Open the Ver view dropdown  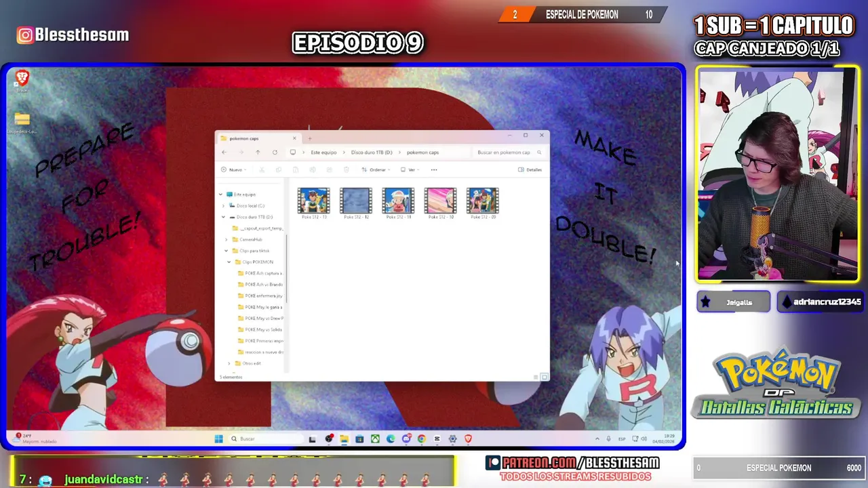(410, 169)
